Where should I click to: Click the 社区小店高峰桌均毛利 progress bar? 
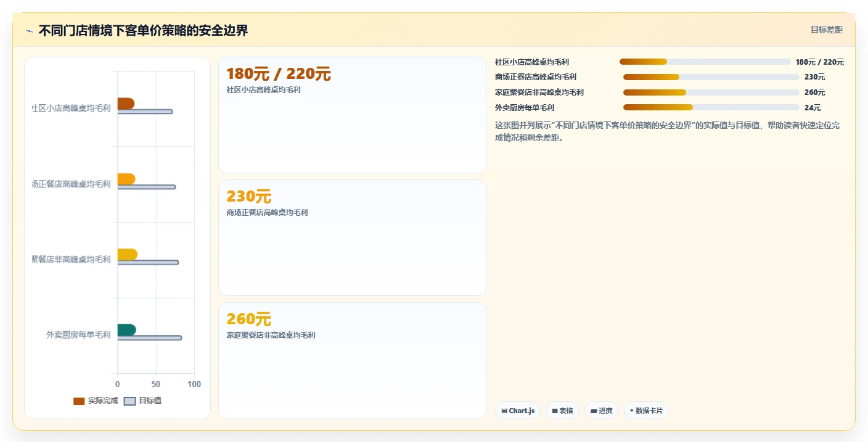pyautogui.click(x=705, y=62)
